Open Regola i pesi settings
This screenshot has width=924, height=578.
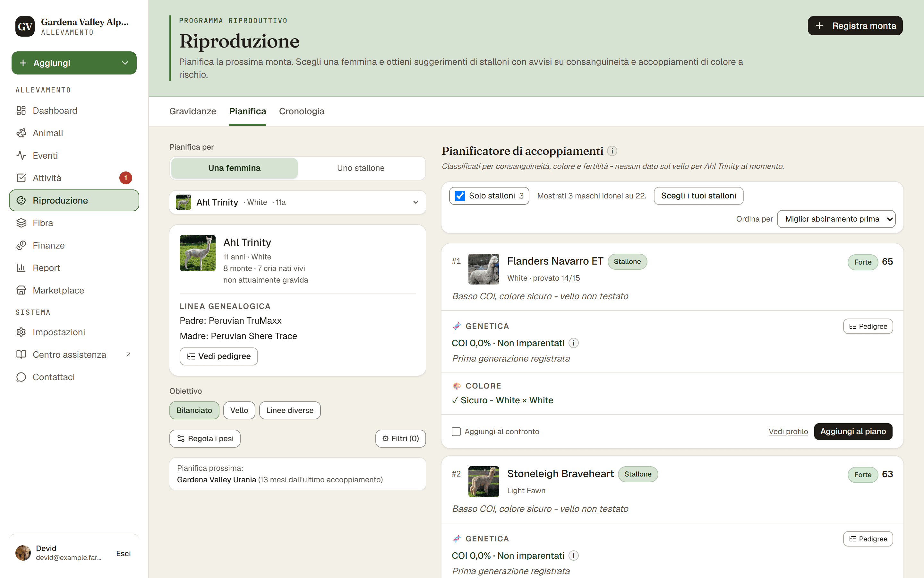click(x=205, y=438)
